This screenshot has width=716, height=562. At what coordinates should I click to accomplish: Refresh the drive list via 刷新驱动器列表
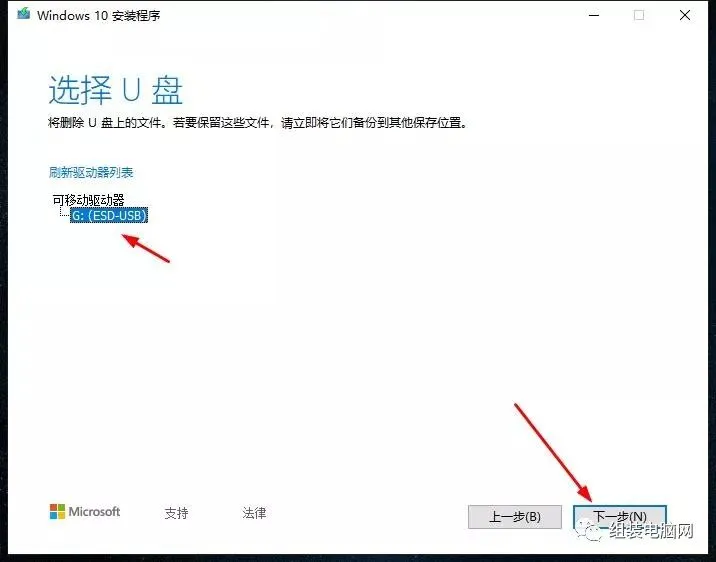click(x=91, y=173)
